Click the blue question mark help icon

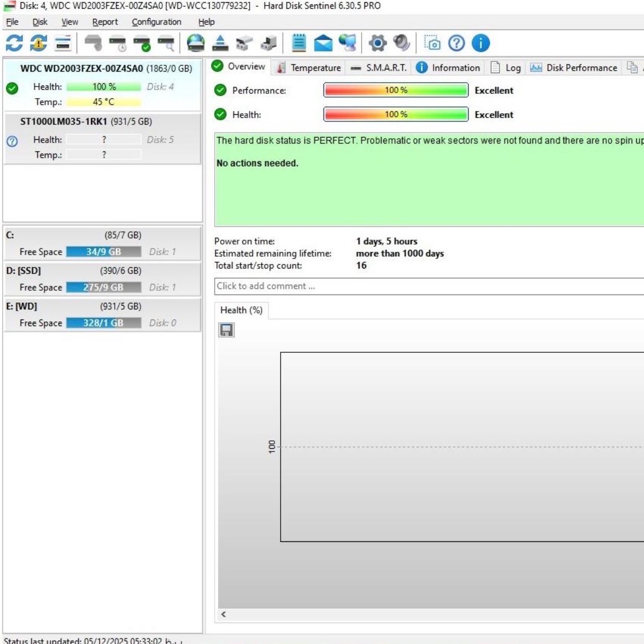pos(456,43)
